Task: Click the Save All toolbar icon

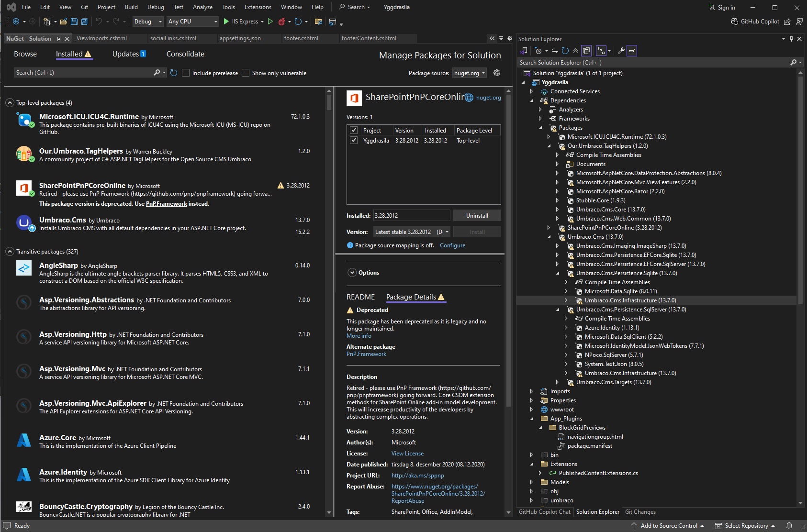Action: click(x=85, y=22)
